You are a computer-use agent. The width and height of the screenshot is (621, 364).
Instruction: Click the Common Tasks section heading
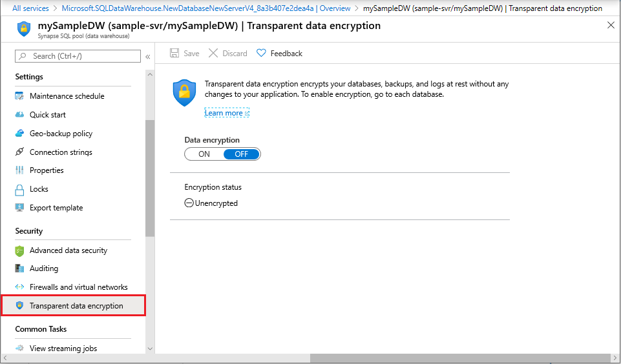(x=41, y=329)
